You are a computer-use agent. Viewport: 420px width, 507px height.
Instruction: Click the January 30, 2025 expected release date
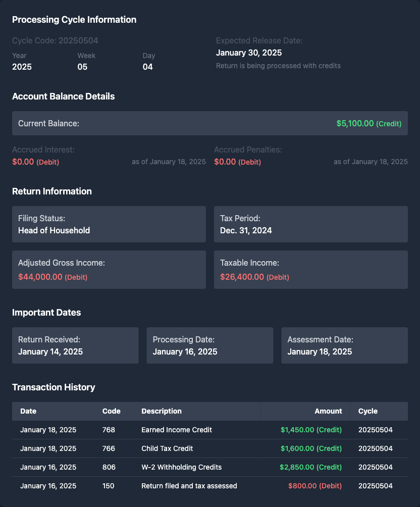coord(249,53)
